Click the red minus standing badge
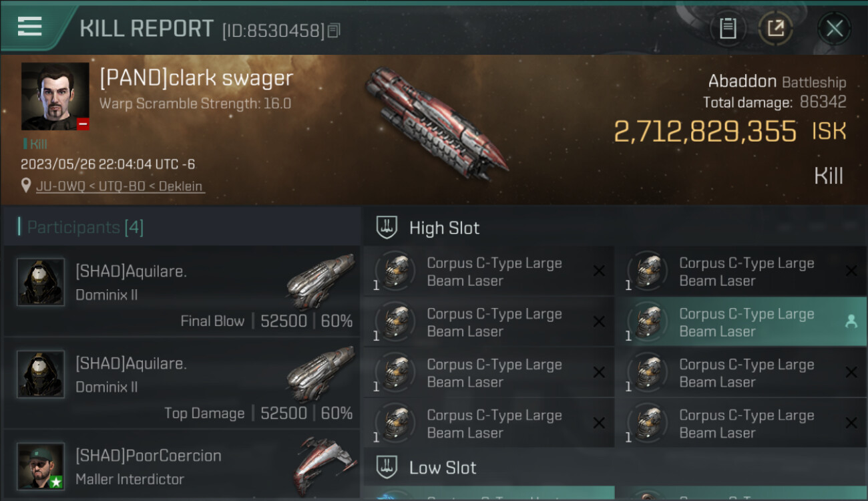This screenshot has height=501, width=868. click(83, 124)
